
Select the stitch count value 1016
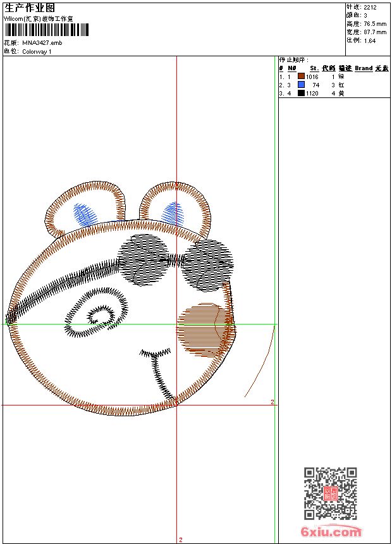coord(312,77)
